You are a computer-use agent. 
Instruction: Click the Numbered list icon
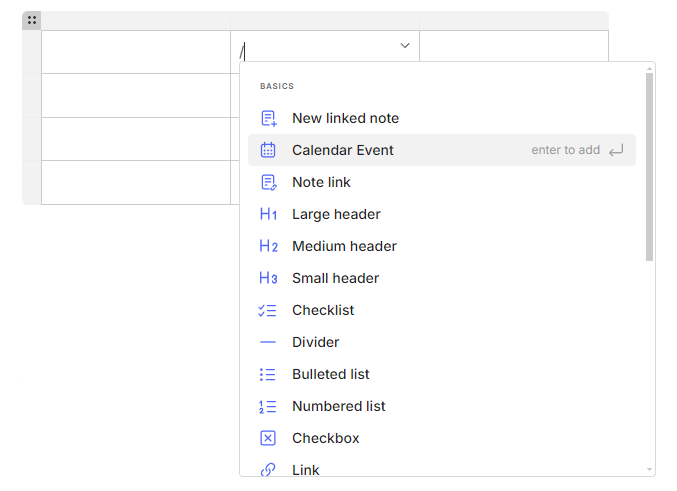click(x=267, y=406)
